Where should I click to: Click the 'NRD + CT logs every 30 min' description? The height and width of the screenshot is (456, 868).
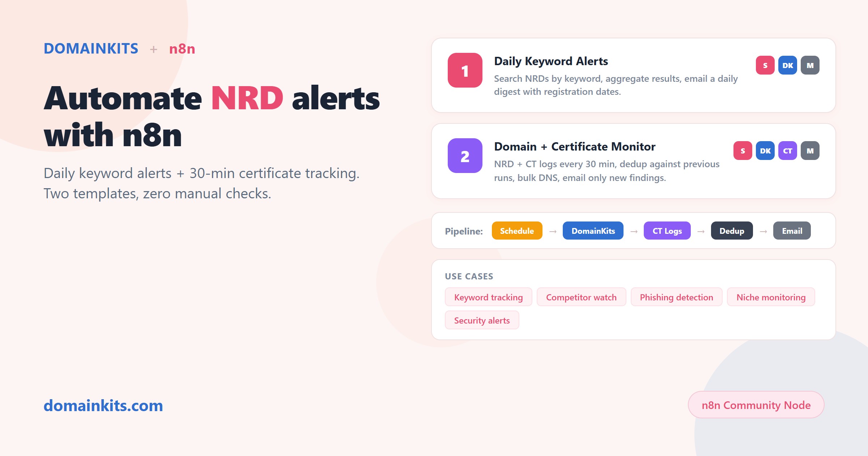[x=607, y=171]
